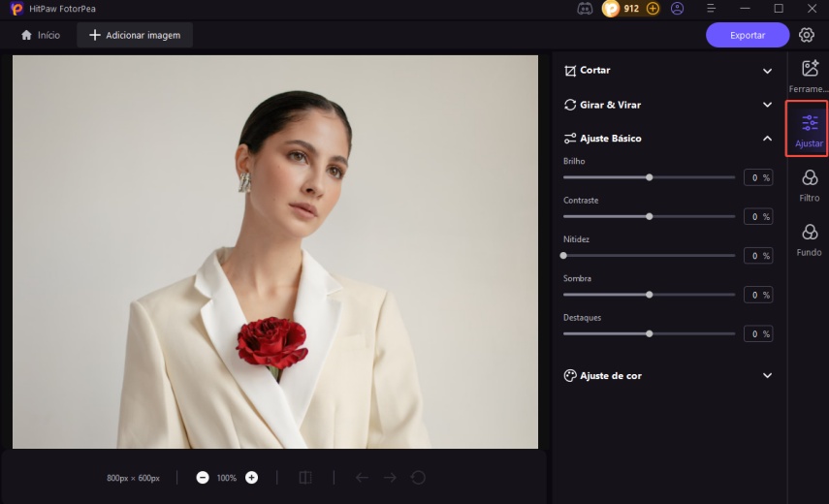Click the Exportar button
Viewport: 829px width, 504px height.
coord(748,35)
